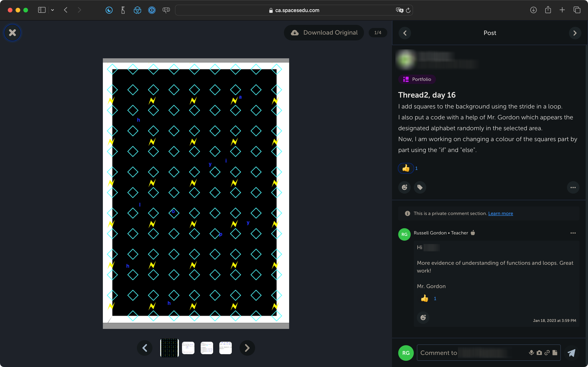
Task: Select the Portfolio label on the post
Action: point(417,79)
